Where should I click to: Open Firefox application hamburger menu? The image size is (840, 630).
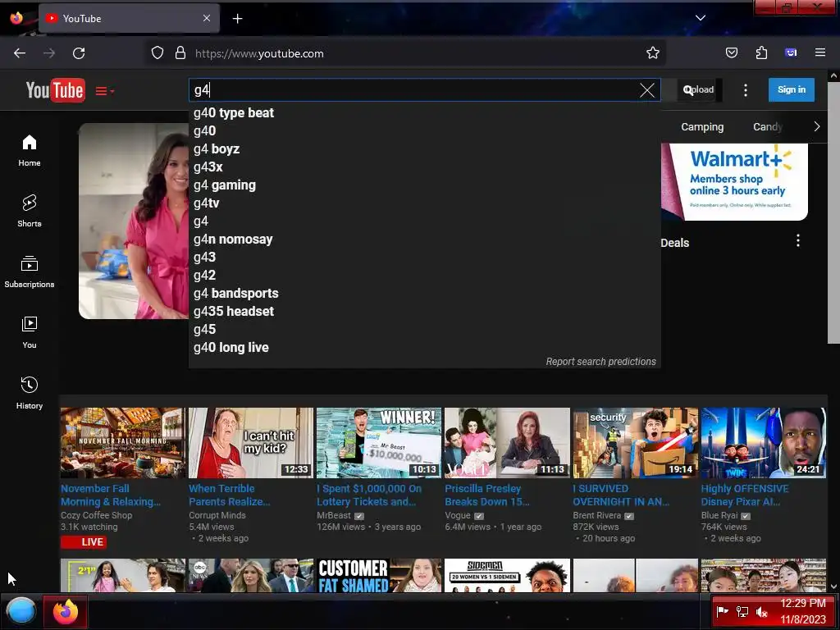tap(820, 52)
